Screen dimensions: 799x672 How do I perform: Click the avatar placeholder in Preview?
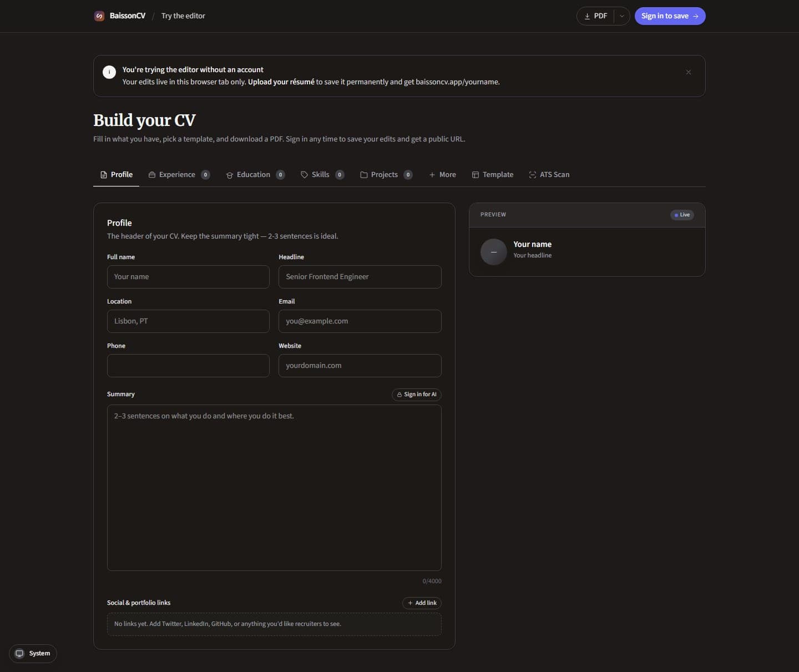[x=493, y=252]
